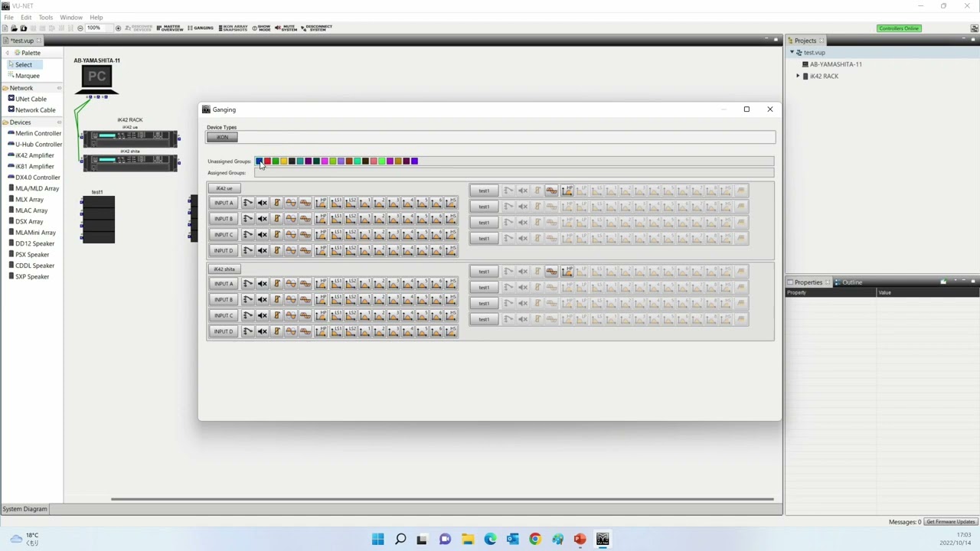Screen dimensions: 980x551
Task: Open the Edit menu
Action: pyautogui.click(x=26, y=17)
